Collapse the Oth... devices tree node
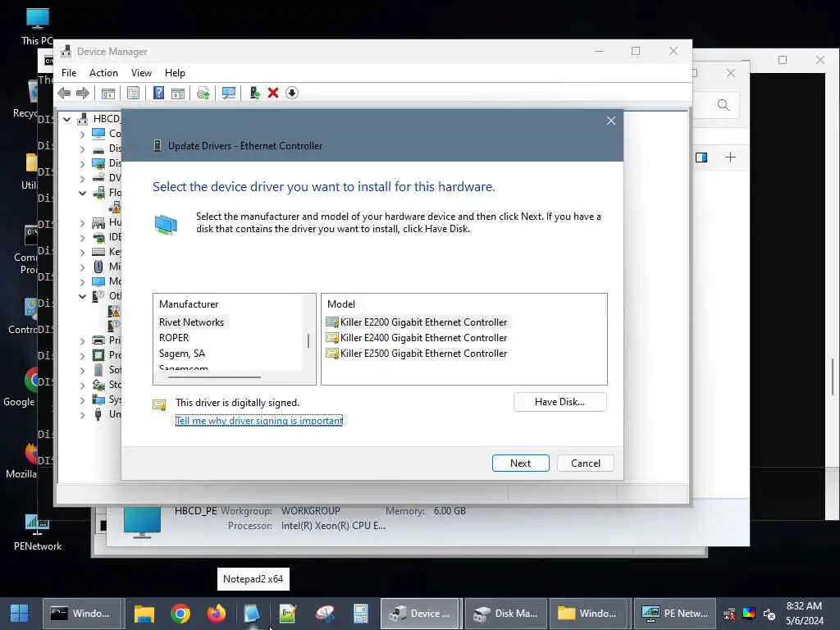 pyautogui.click(x=83, y=296)
